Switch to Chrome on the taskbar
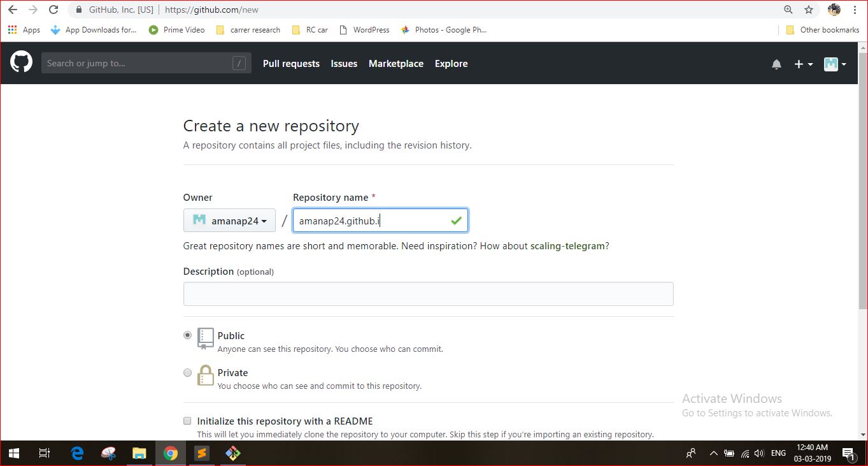868x466 pixels. pos(170,453)
